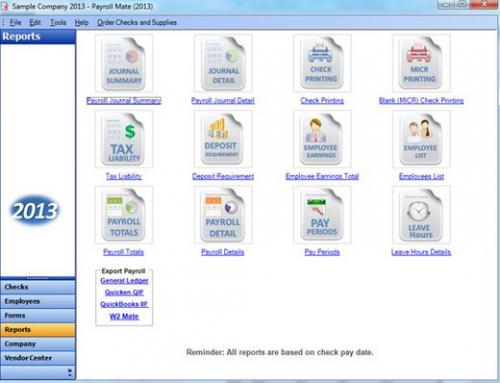Open the Payroll Totals icon
Image resolution: width=500 pixels, height=383 pixels.
coord(124,215)
